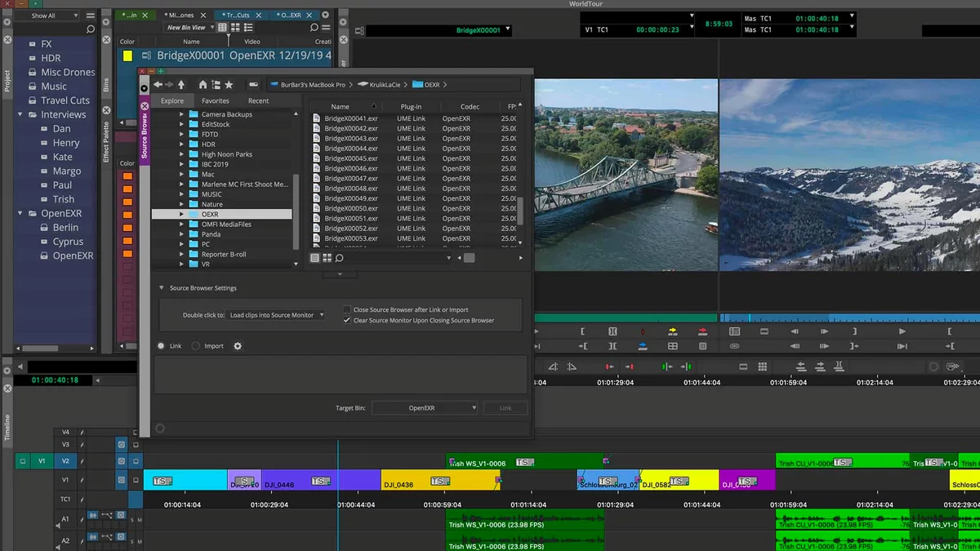980x551 pixels.
Task: Open the Project panel hamburger menu
Action: point(91,16)
